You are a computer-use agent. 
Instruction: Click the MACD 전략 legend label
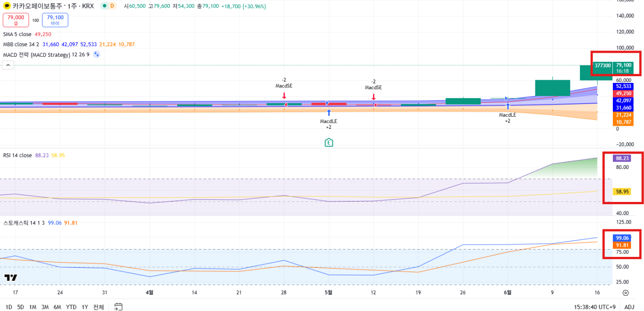[46, 55]
